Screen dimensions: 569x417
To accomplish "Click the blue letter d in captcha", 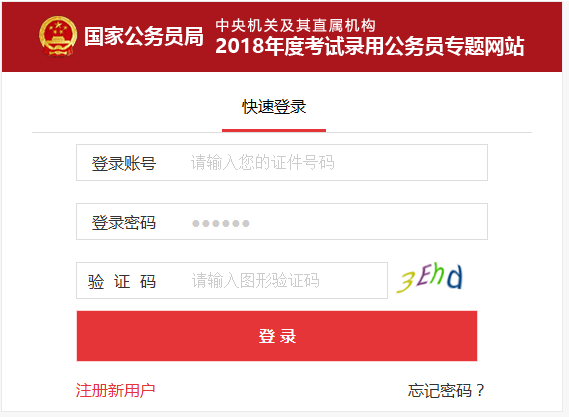I will point(455,277).
